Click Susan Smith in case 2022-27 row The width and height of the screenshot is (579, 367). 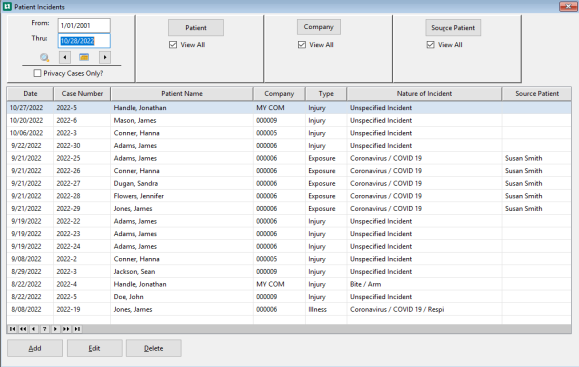[524, 184]
